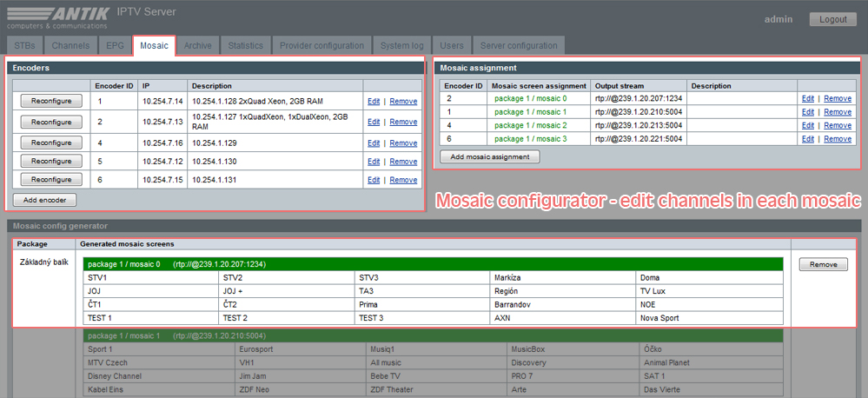The height and width of the screenshot is (398, 868).
Task: Edit the package 1 / mosaic 0 assignment
Action: click(808, 98)
